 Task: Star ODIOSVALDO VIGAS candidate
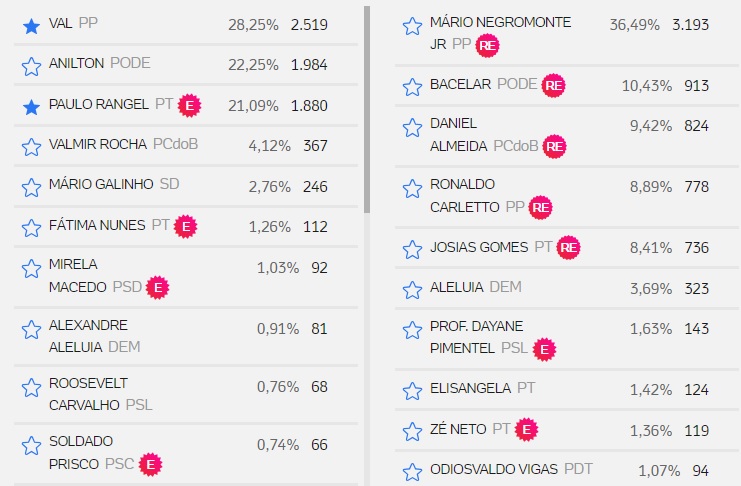click(411, 471)
